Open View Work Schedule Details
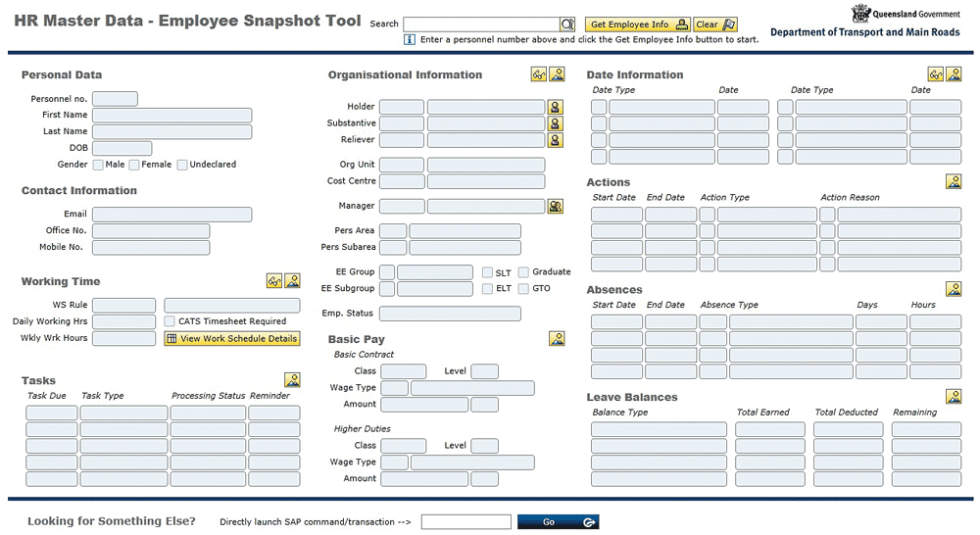Viewport: 980px width, 535px height. (x=232, y=339)
